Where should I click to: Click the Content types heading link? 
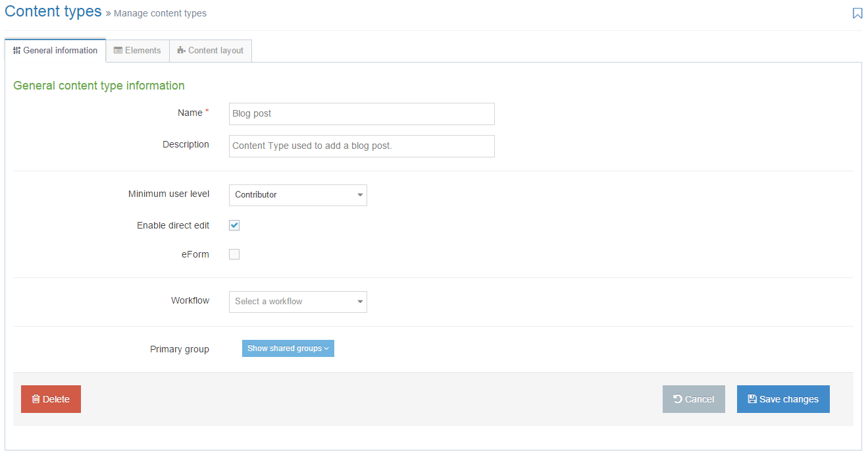pos(53,12)
